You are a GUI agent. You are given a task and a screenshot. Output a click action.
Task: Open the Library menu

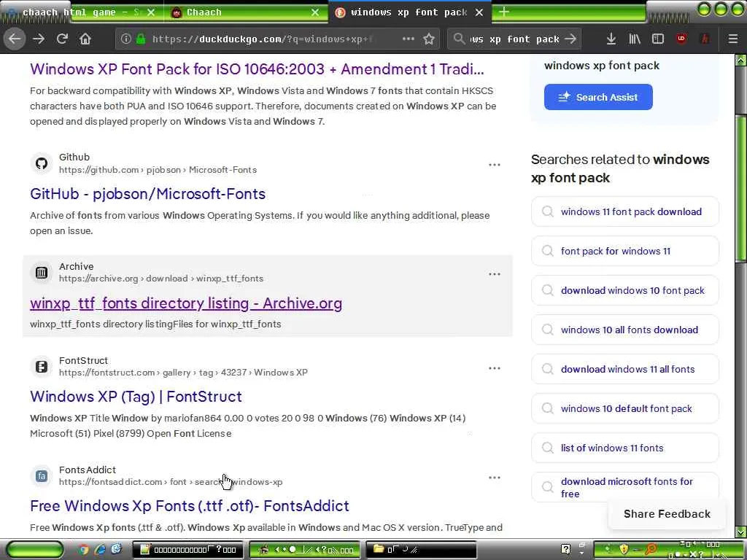[634, 39]
